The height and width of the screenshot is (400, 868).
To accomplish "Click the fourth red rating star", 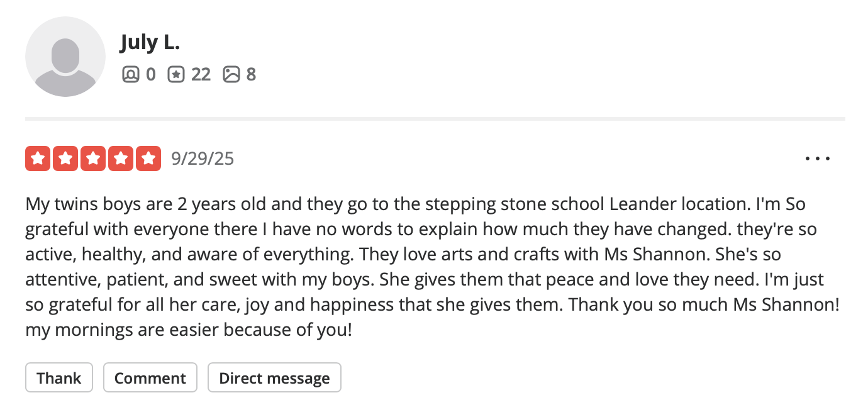I will tap(120, 158).
